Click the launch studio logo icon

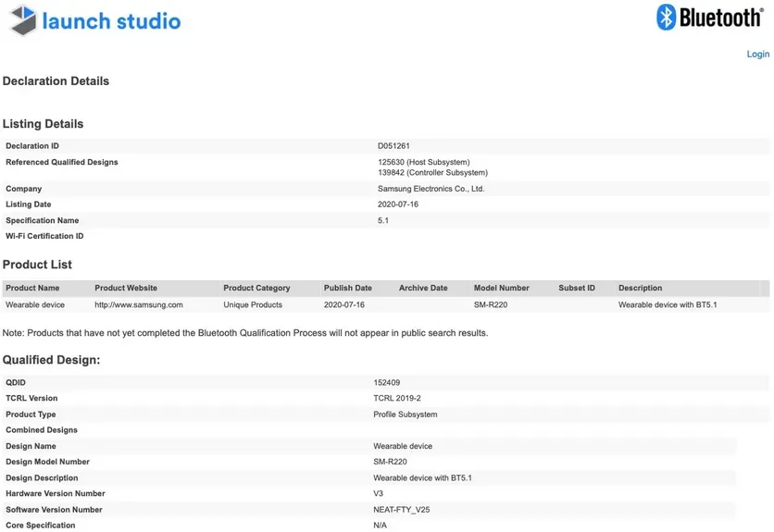point(20,21)
